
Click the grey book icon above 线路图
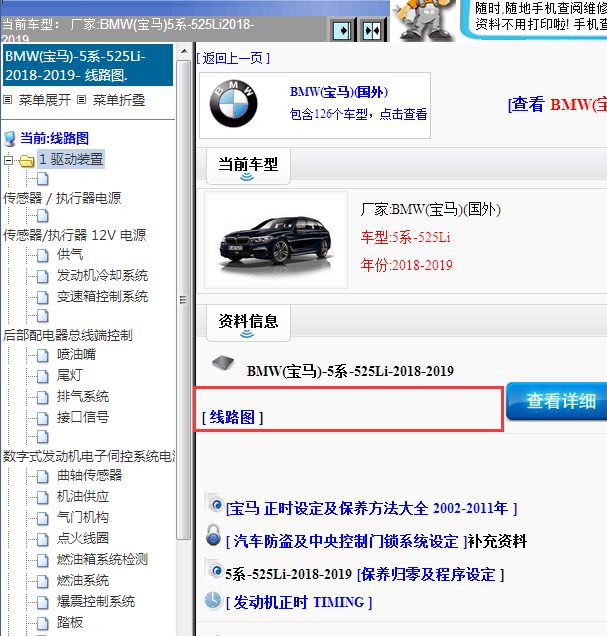tap(223, 362)
